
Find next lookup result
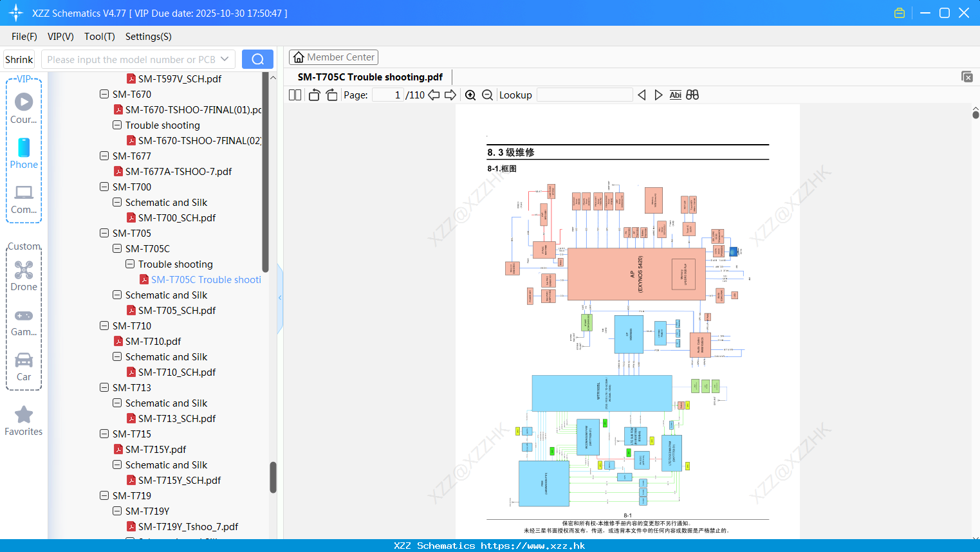pos(658,95)
